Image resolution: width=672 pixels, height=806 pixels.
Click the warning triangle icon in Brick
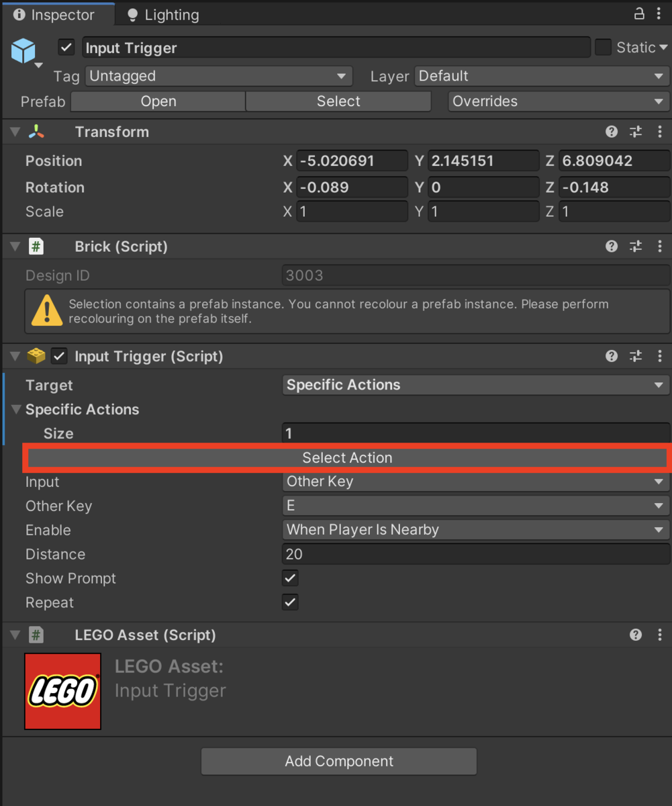pos(46,311)
